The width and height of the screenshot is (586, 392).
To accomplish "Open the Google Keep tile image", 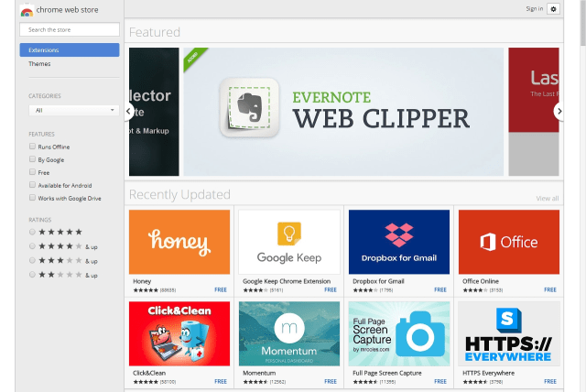I will (289, 242).
